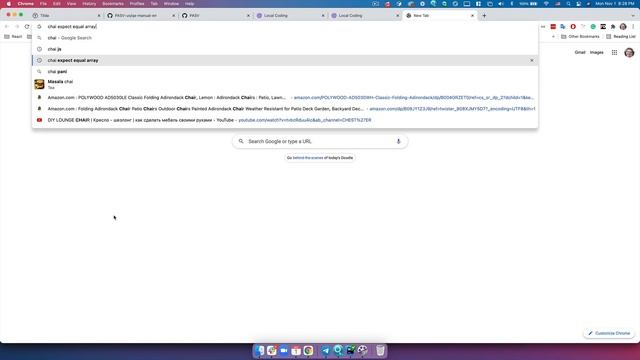This screenshot has height=360, width=640.
Task: Reload the page with the refresh icon
Action: point(27,27)
